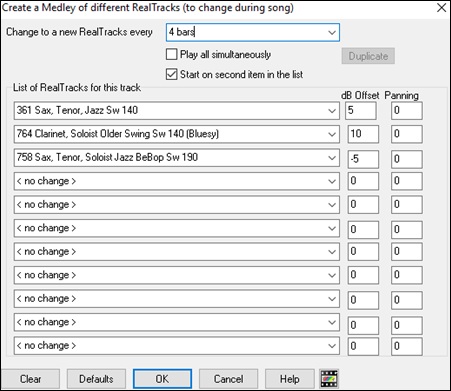
Task: Close the RealTracks Medley dialog
Action: [441, 8]
